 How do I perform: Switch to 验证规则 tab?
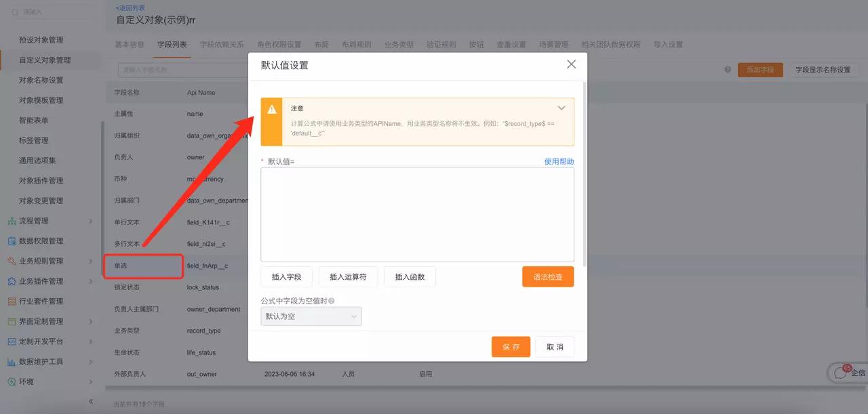point(441,45)
